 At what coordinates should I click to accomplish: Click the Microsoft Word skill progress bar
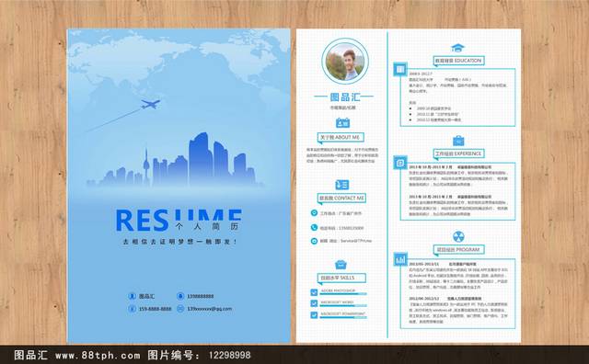coord(343,306)
